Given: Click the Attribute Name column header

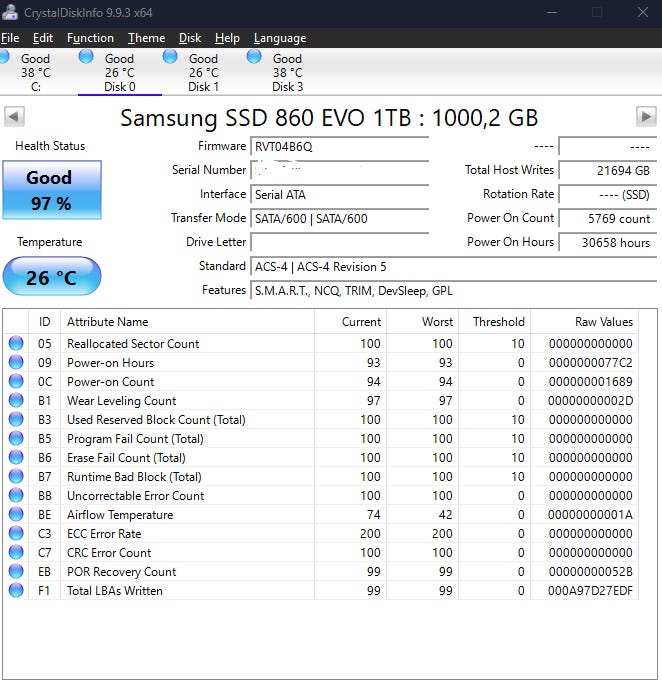Looking at the screenshot, I should (188, 321).
